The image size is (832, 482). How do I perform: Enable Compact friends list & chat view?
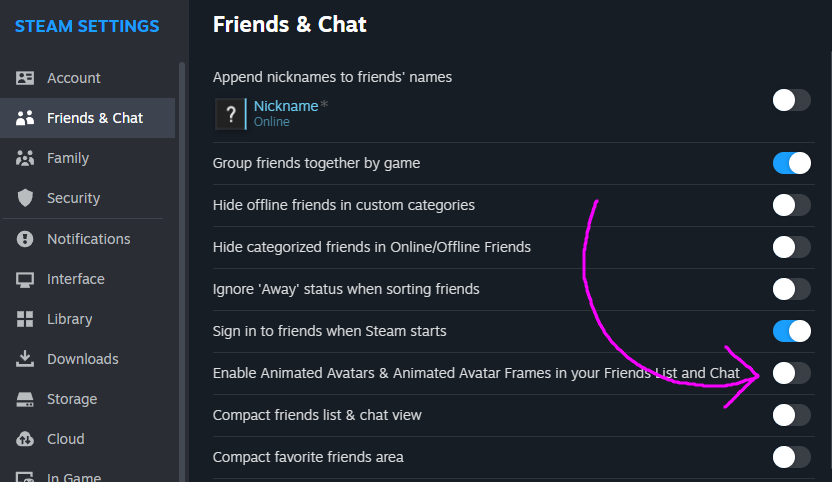click(791, 415)
